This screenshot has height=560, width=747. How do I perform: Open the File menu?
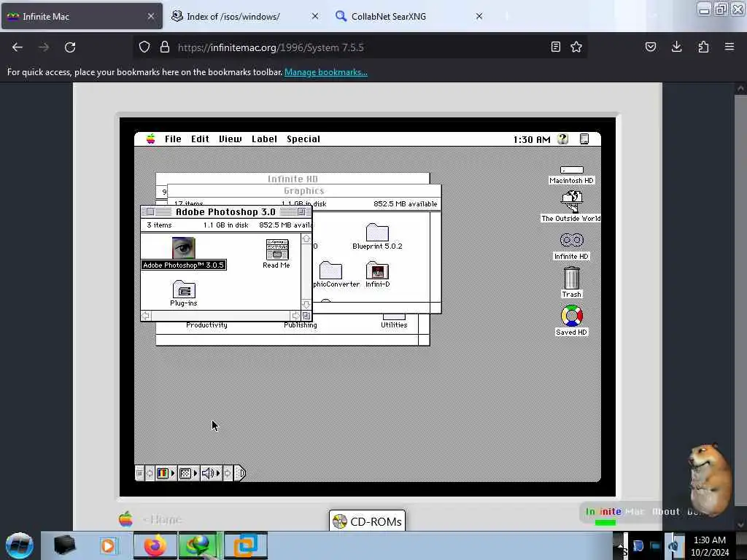pyautogui.click(x=173, y=139)
